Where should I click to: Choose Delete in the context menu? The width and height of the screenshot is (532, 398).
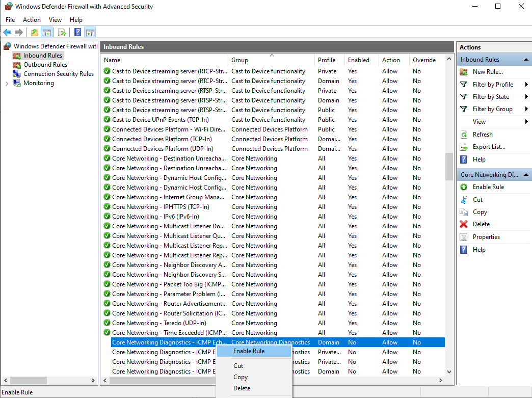(x=253, y=388)
